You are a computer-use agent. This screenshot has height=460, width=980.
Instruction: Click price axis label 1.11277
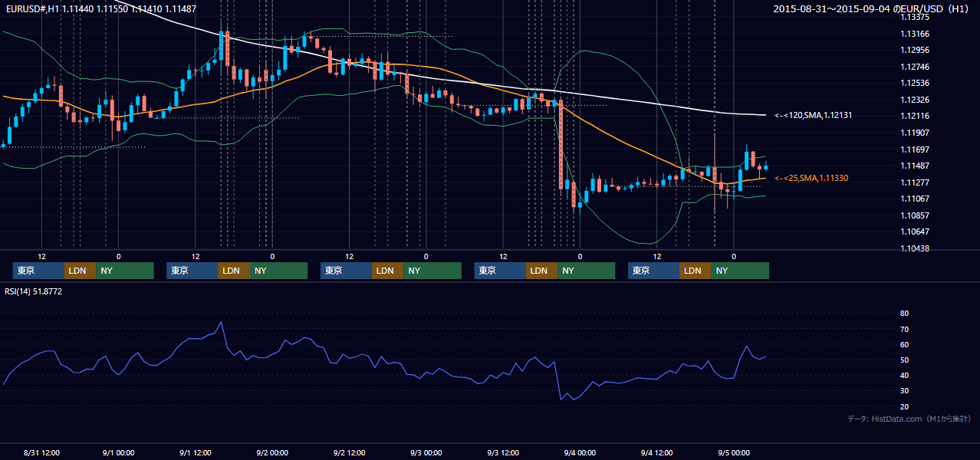point(915,182)
